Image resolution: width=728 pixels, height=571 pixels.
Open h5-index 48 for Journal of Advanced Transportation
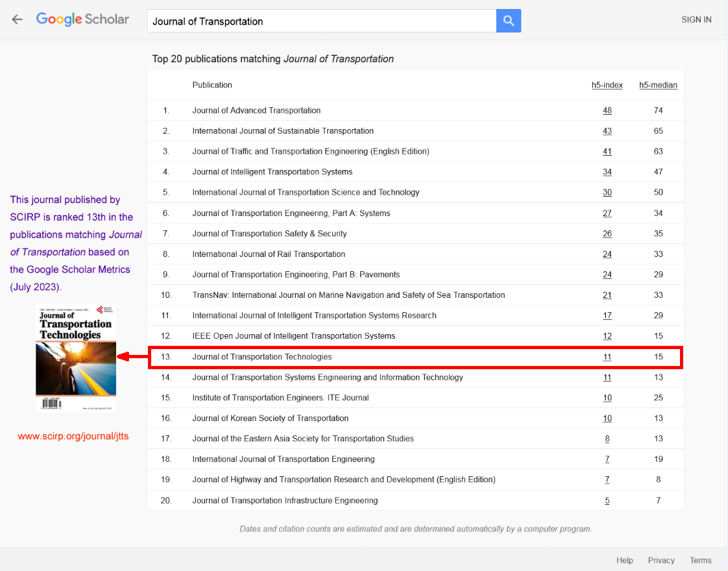[x=607, y=110]
